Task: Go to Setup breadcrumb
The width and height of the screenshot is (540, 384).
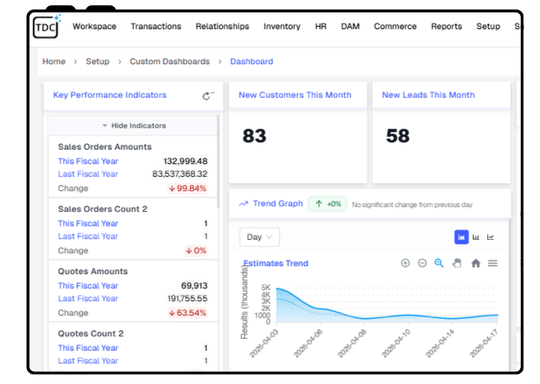Action: (97, 61)
